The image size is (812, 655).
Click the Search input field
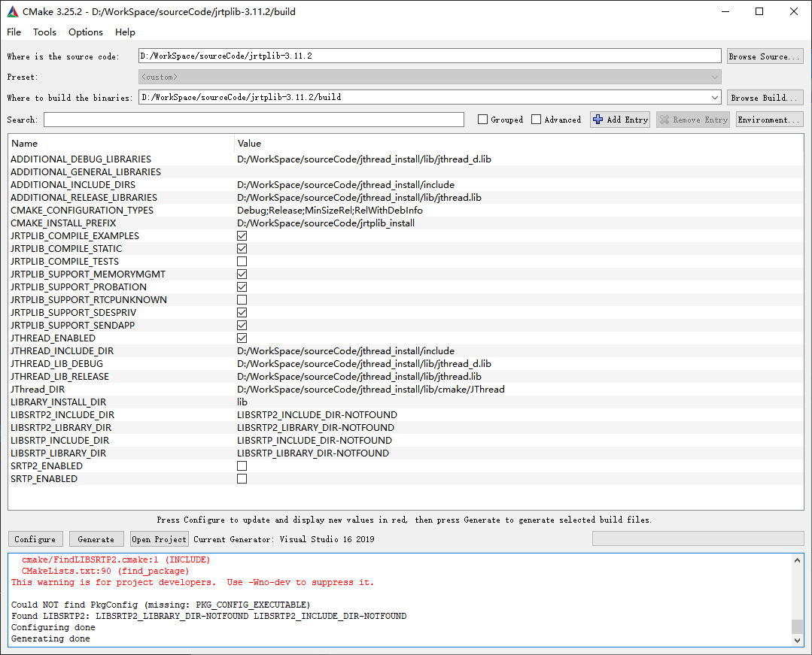point(254,120)
